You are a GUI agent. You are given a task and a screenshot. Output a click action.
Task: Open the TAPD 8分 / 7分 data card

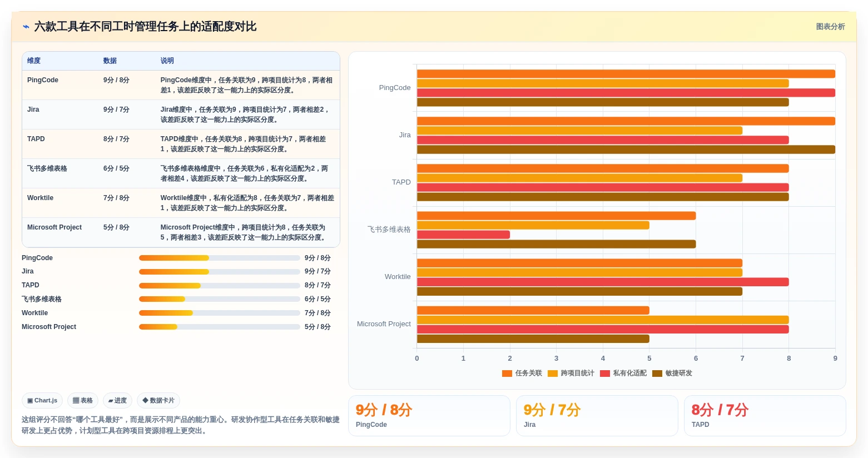coord(765,416)
